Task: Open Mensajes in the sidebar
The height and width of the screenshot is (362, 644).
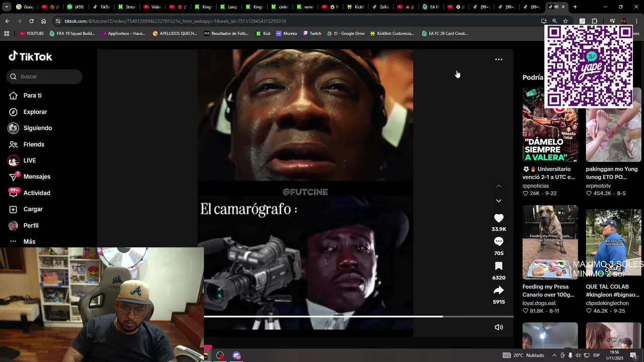Action: [x=37, y=176]
